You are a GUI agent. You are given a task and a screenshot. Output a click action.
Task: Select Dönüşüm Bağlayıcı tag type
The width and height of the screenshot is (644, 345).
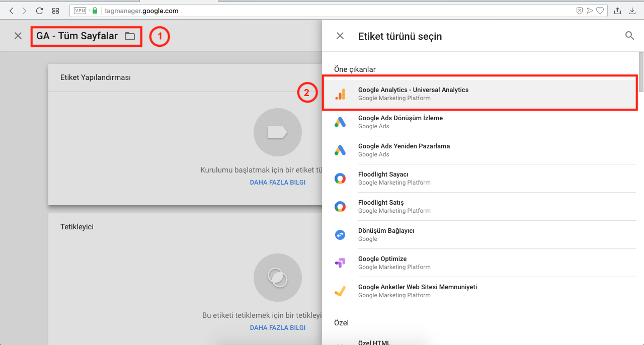pyautogui.click(x=479, y=234)
